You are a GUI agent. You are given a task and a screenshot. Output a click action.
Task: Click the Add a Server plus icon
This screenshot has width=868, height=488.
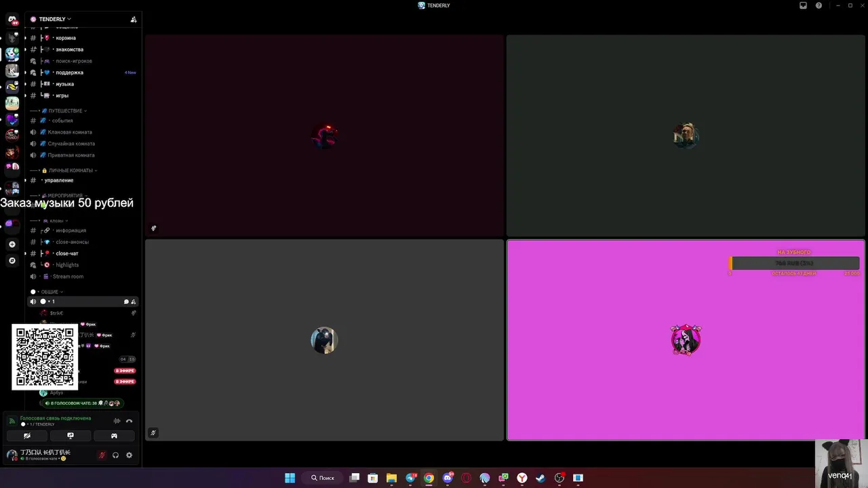pyautogui.click(x=12, y=244)
